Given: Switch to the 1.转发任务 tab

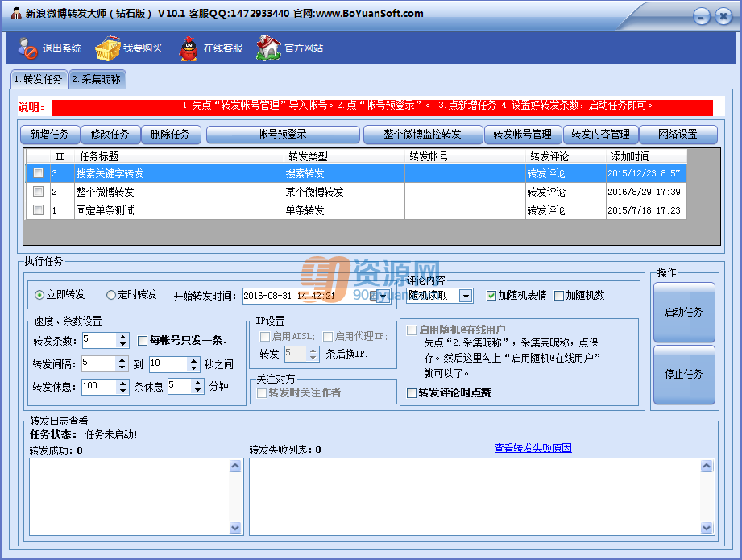Looking at the screenshot, I should pyautogui.click(x=39, y=79).
